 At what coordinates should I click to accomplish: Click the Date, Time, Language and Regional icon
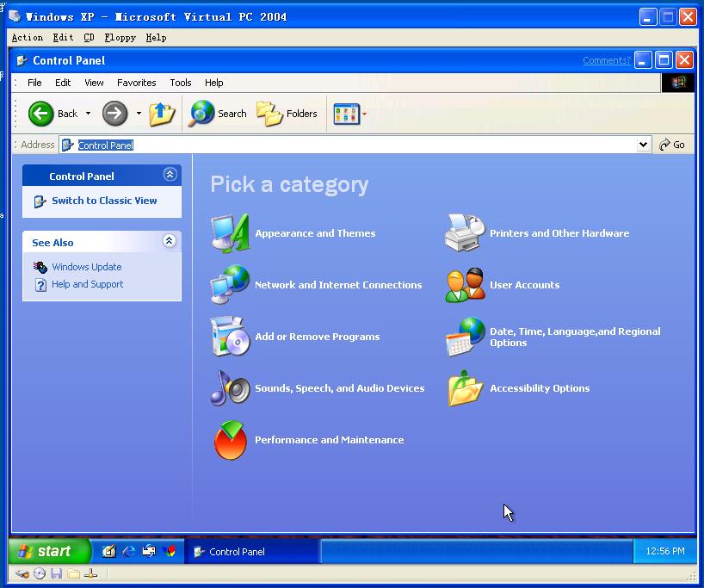click(465, 337)
